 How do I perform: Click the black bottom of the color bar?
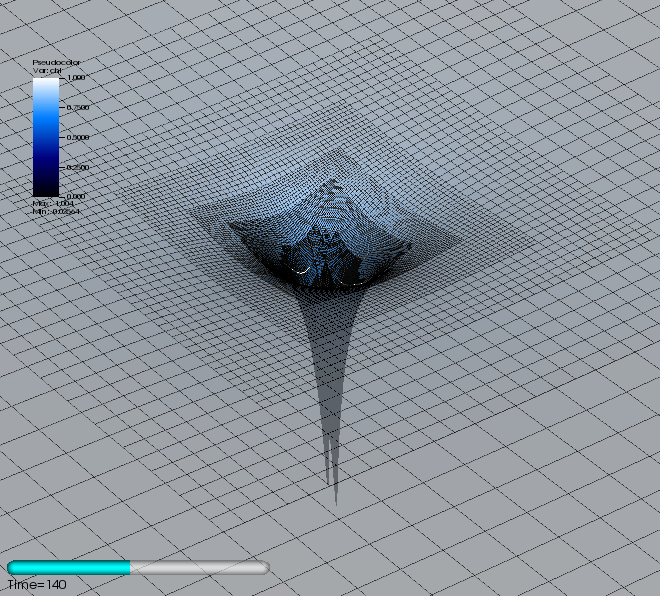pyautogui.click(x=45, y=190)
